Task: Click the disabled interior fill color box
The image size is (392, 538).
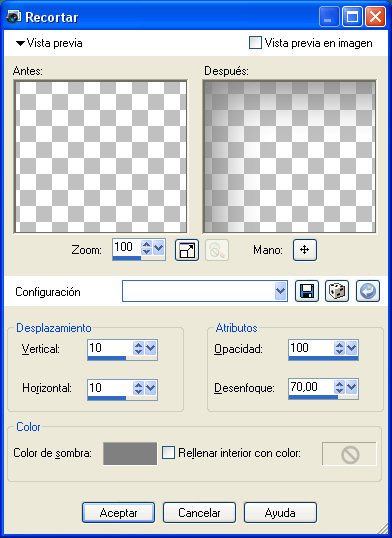Action: pyautogui.click(x=349, y=454)
